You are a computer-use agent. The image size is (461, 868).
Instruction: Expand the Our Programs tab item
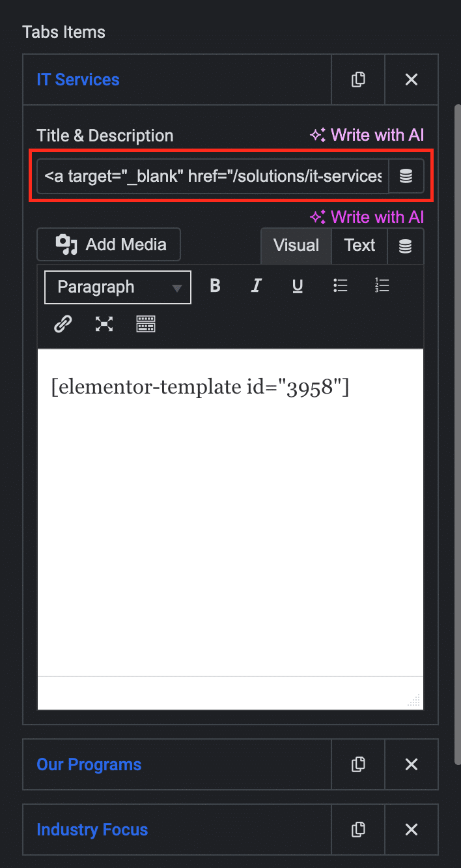[89, 764]
